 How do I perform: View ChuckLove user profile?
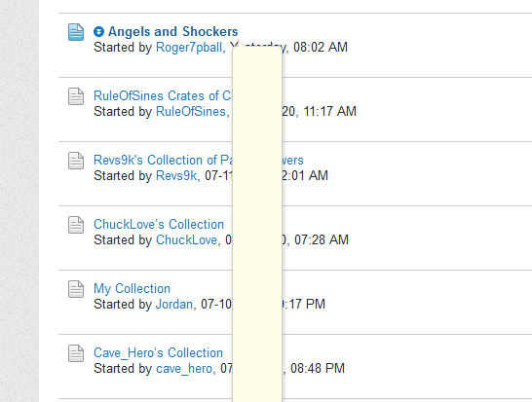(186, 240)
